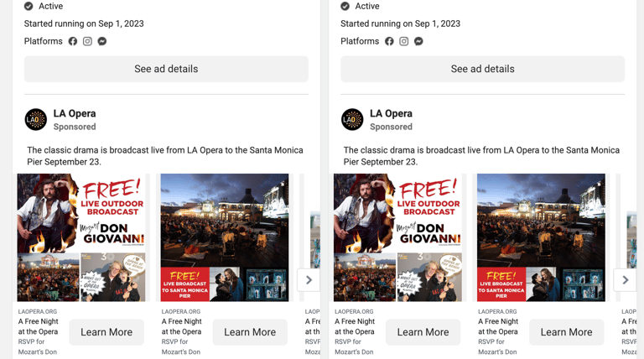Click 'A Free Night at the Opera' on left ad's second card
Viewport: 644px width, 359px height.
[x=181, y=326]
